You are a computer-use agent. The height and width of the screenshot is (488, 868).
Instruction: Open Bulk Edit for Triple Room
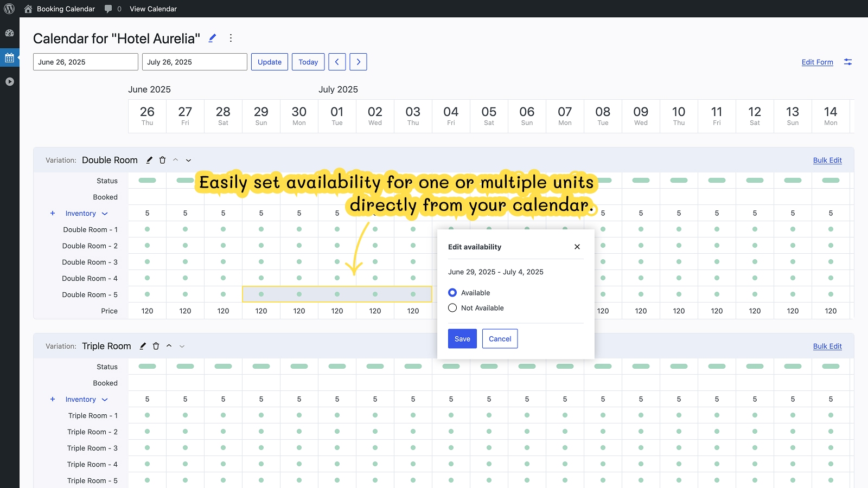click(827, 346)
